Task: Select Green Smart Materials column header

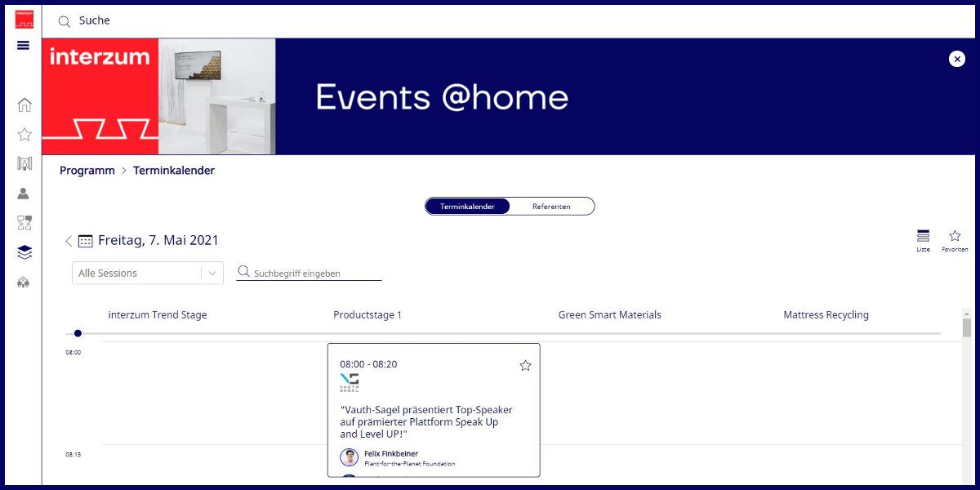Action: coord(610,314)
